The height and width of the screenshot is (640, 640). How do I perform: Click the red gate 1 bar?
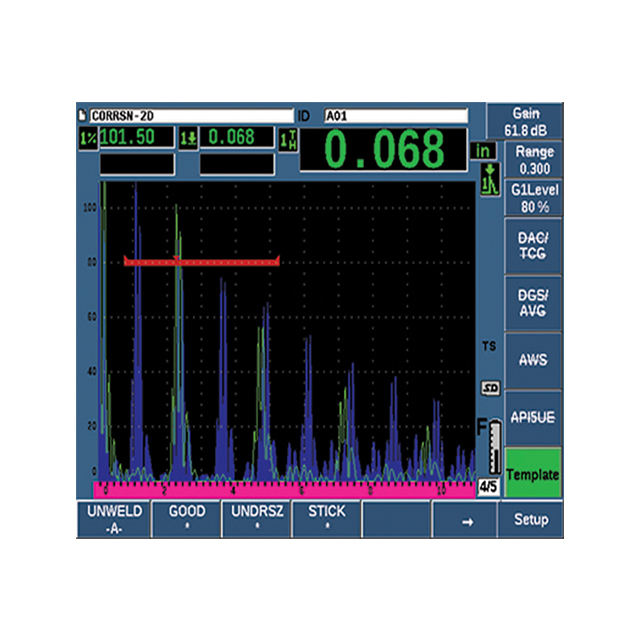tap(202, 262)
